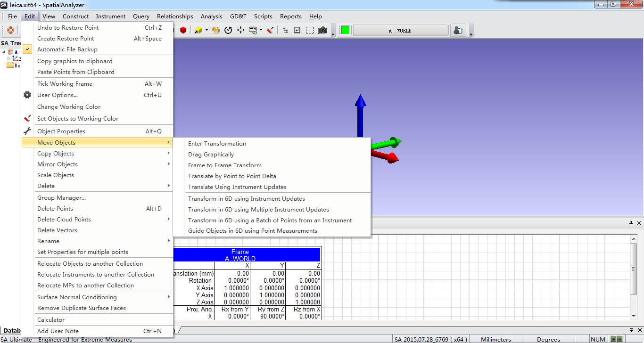
Task: Open the Reports menu
Action: point(290,16)
